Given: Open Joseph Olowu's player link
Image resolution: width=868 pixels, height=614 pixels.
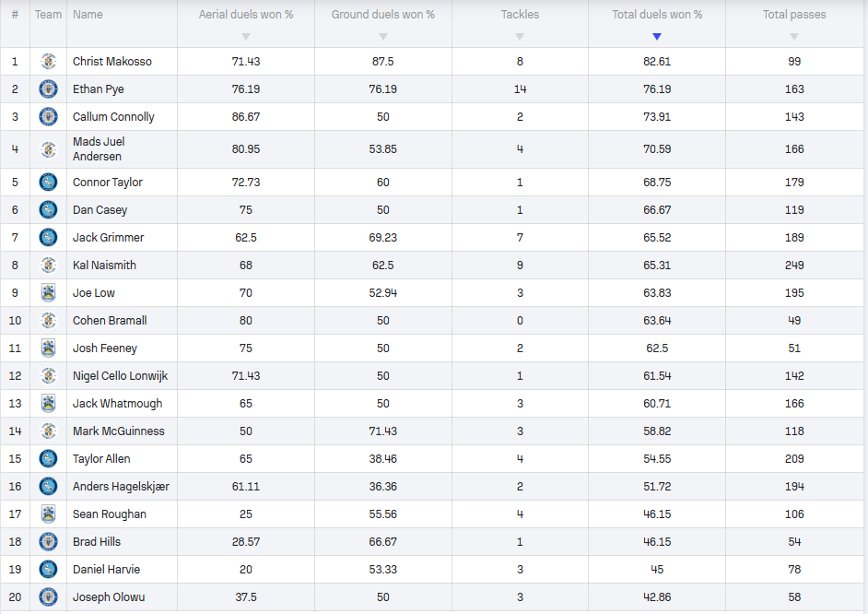Looking at the screenshot, I should (109, 597).
